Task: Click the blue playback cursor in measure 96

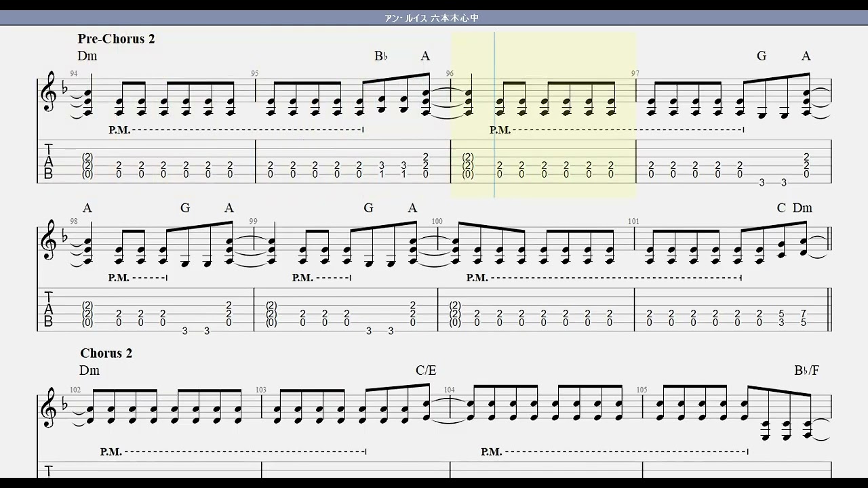Action: click(x=494, y=115)
